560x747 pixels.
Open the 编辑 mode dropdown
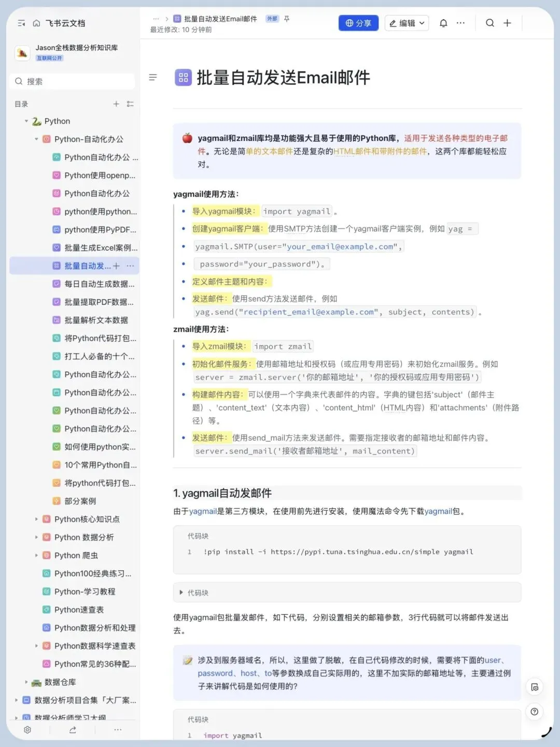click(407, 23)
